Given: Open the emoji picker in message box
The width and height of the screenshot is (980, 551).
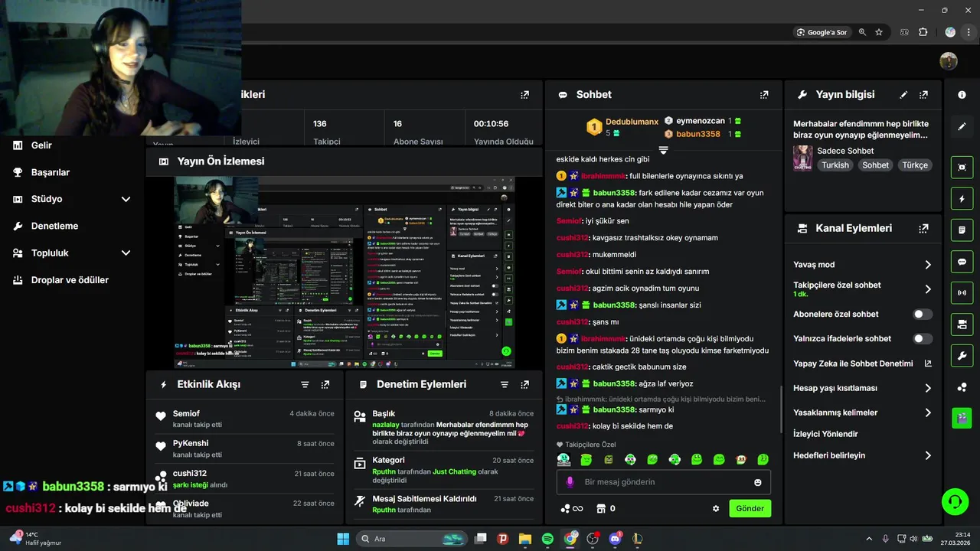Looking at the screenshot, I should point(758,482).
